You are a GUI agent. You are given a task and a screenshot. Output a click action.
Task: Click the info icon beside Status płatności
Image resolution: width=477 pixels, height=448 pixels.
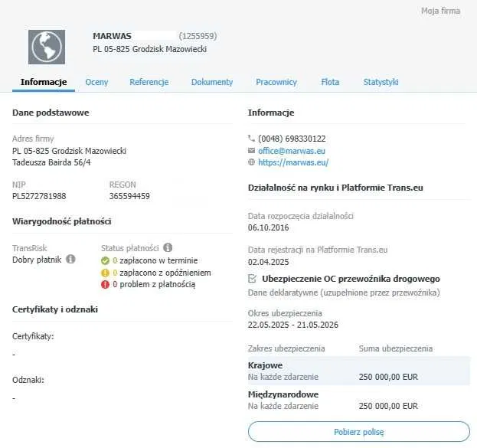coord(168,247)
